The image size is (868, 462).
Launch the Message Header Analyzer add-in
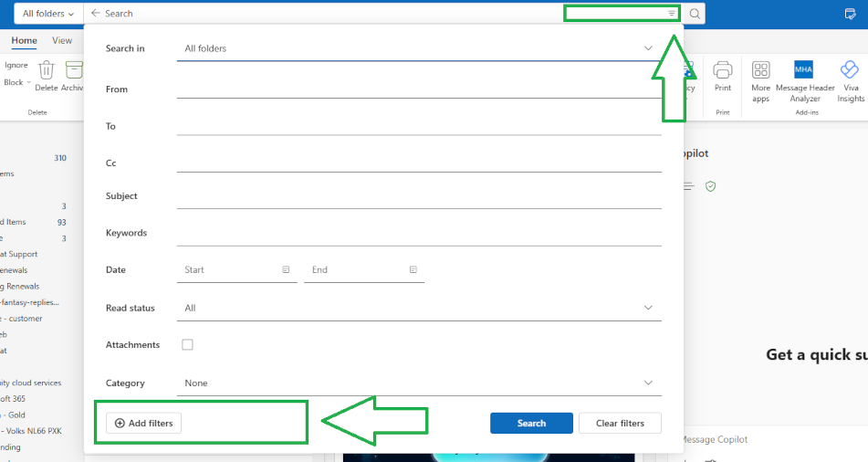point(804,71)
